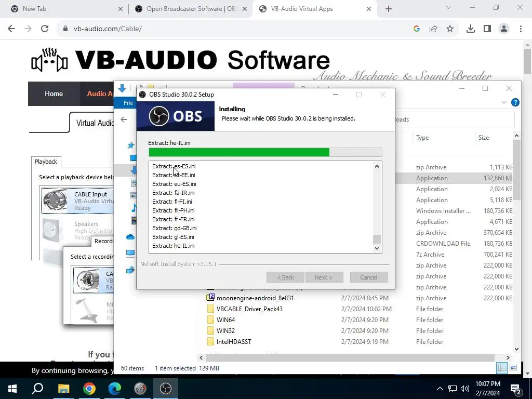Select OneDrive cloud in Explorer sidebar
This screenshot has width=532, height=399.
130,237
